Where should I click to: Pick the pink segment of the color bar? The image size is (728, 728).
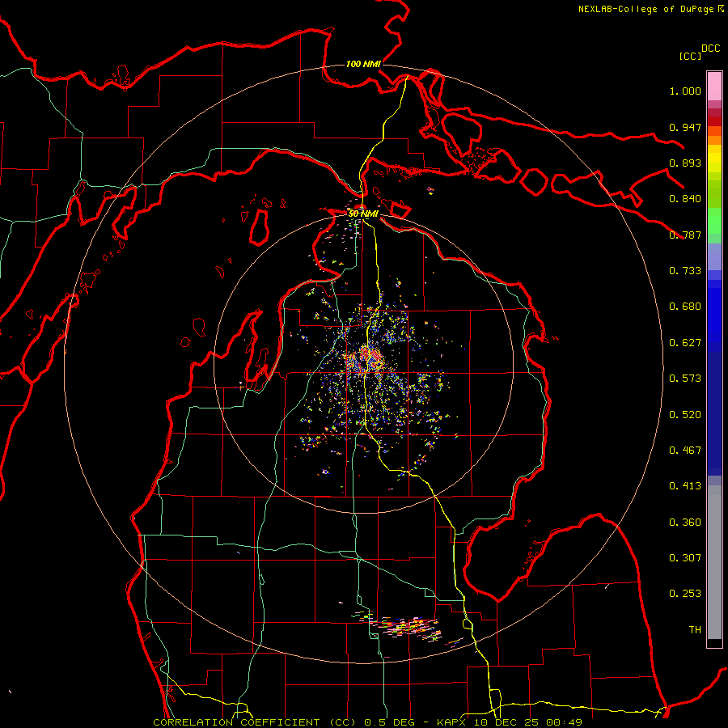point(714,87)
